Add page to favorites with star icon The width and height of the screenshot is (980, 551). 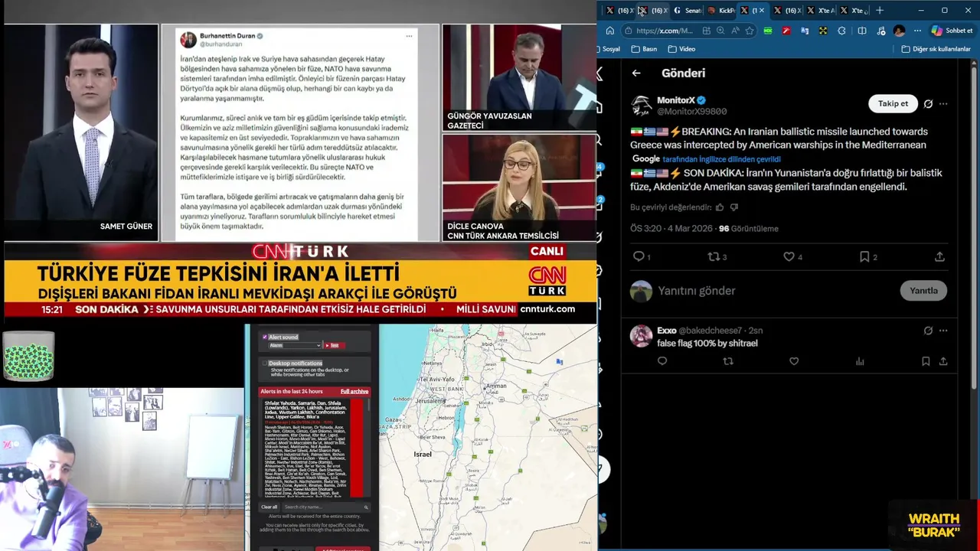click(x=750, y=31)
